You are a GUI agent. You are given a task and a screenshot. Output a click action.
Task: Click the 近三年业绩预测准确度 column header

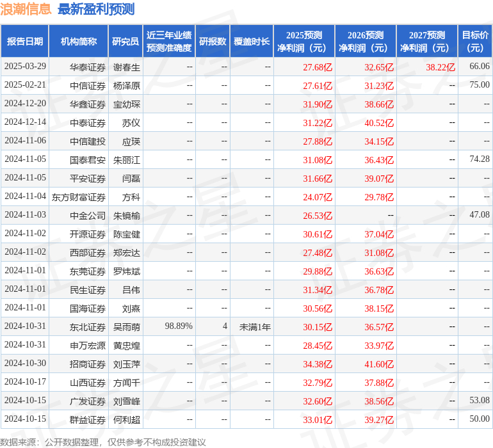(x=169, y=42)
